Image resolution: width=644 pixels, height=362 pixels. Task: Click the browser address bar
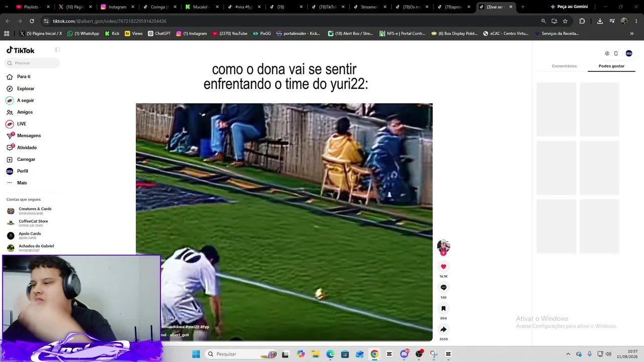coord(292,21)
